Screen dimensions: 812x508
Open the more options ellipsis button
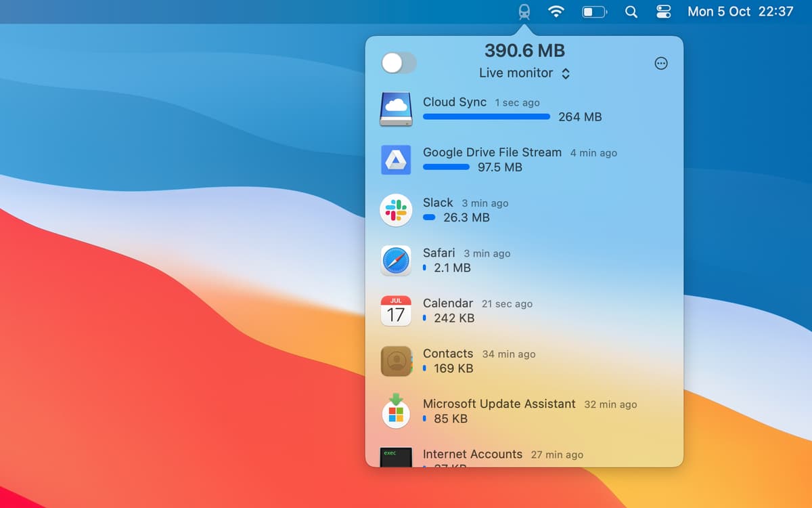pos(661,63)
